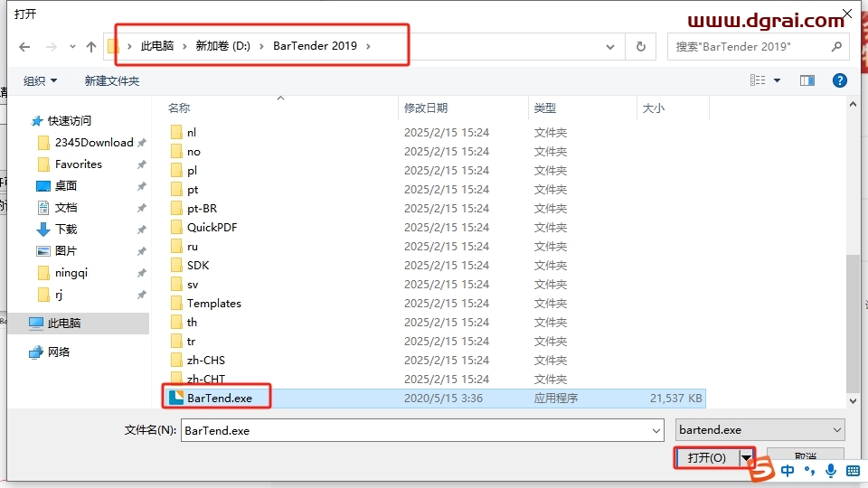Close the 打开 dialog window

tap(847, 14)
